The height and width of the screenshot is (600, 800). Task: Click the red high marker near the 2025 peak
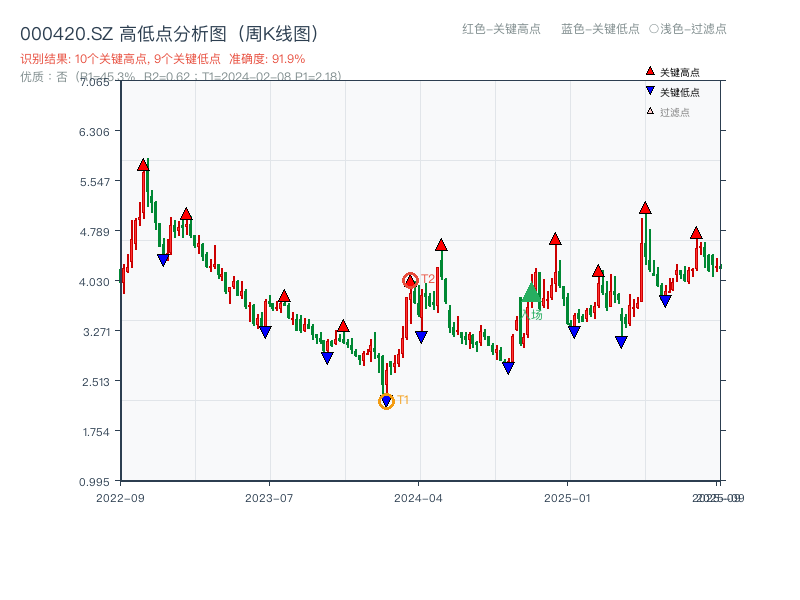645,208
